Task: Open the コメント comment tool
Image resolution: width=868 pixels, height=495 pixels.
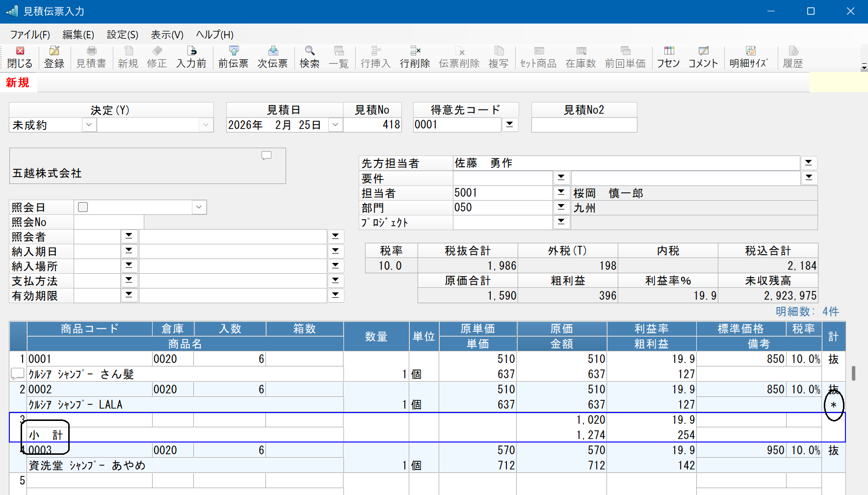Action: coord(703,57)
